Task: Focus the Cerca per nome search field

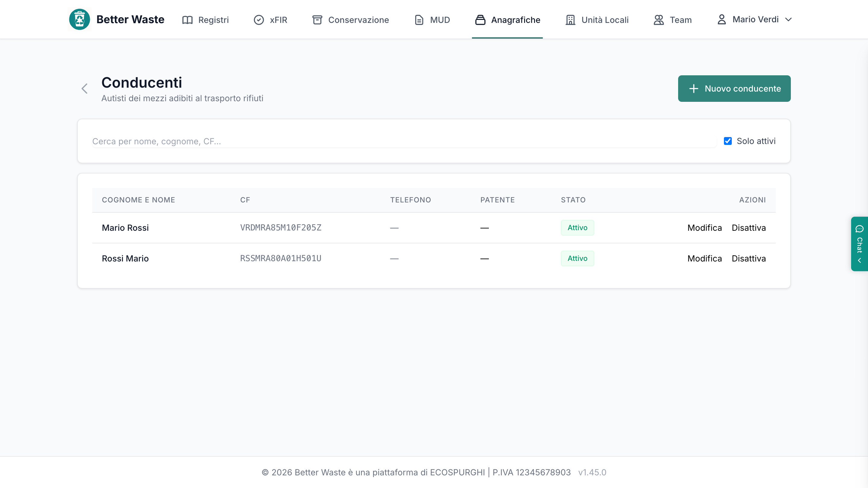Action: coord(404,141)
